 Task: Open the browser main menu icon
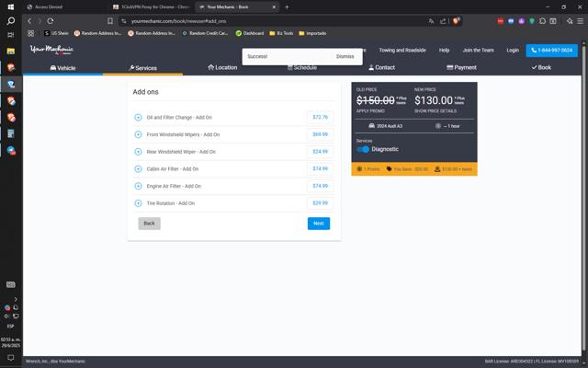click(580, 21)
